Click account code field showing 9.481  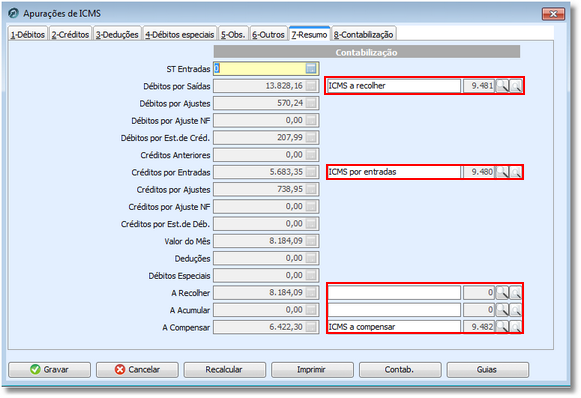pos(479,86)
